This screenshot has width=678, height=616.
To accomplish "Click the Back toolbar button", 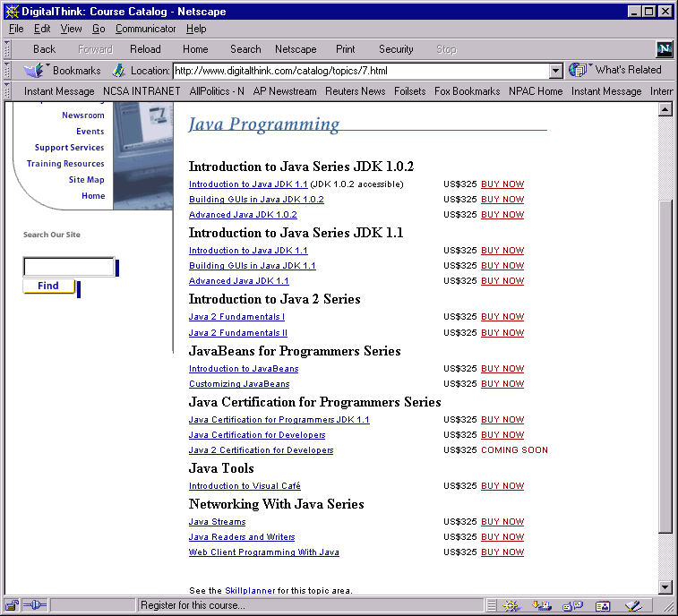I will (44, 49).
